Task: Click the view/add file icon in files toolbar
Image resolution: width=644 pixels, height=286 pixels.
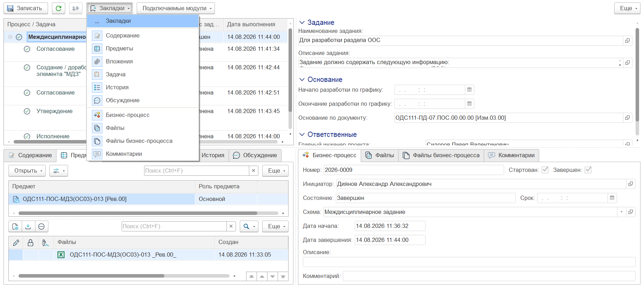Action: click(x=15, y=226)
